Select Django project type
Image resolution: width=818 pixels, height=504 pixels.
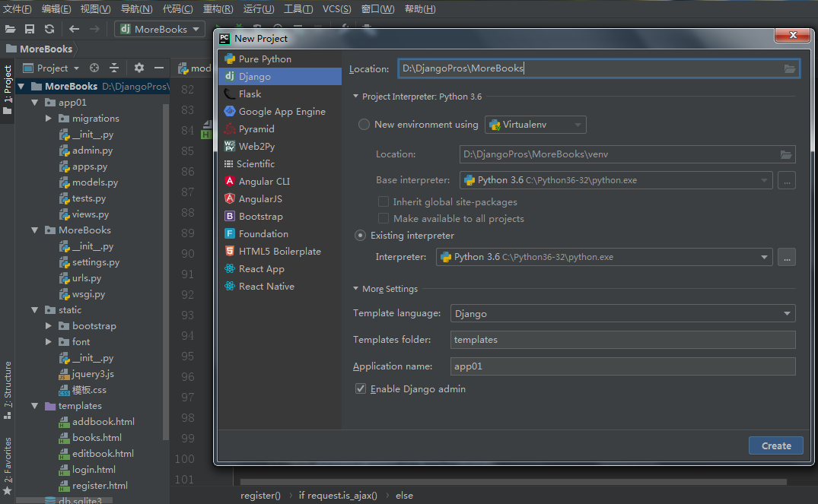point(279,77)
